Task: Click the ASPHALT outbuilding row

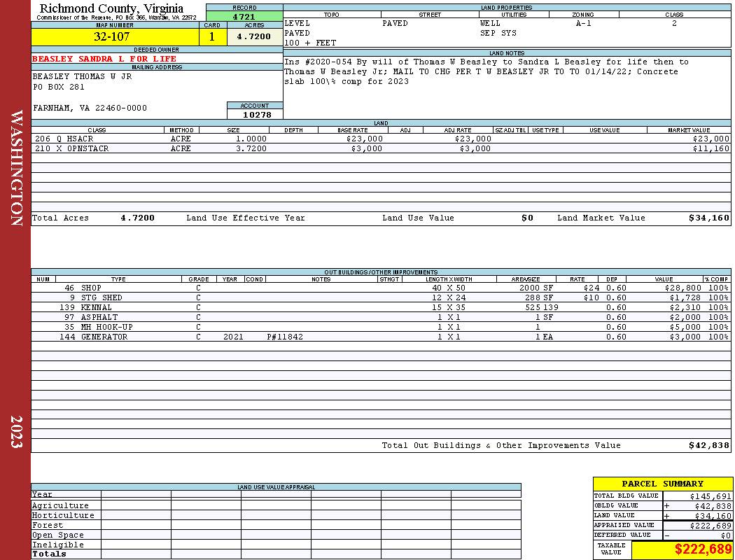Action: (381, 317)
